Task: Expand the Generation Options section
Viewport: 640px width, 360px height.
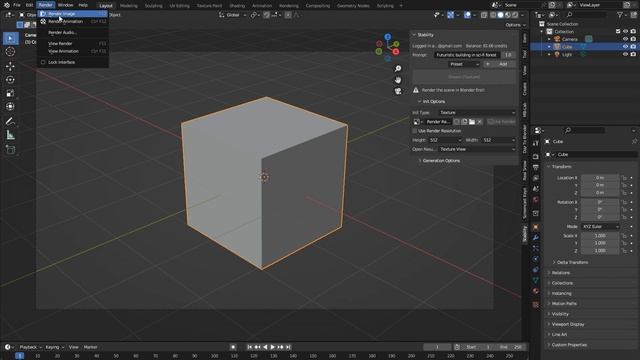Action: 440,161
